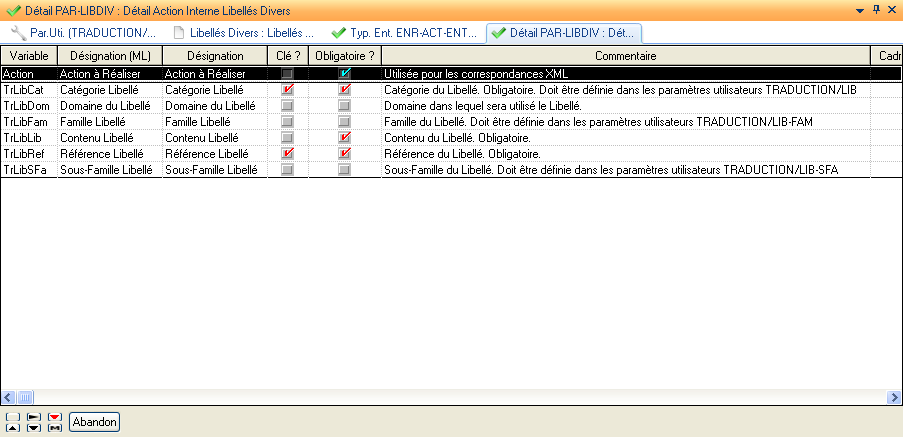Close the Détail PAR-LIBDIV panel
The height and width of the screenshot is (437, 903).
(893, 9)
